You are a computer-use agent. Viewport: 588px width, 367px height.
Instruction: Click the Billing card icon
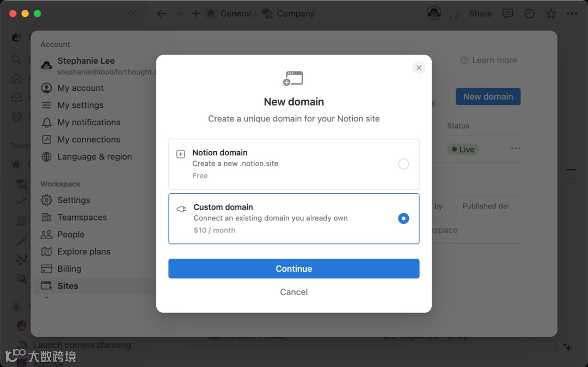pyautogui.click(x=46, y=269)
